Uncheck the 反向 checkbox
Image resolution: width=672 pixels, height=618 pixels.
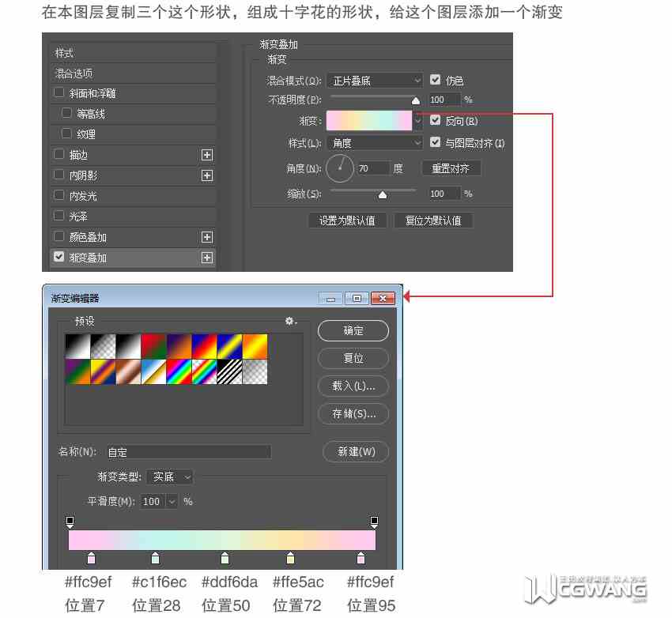coord(435,120)
